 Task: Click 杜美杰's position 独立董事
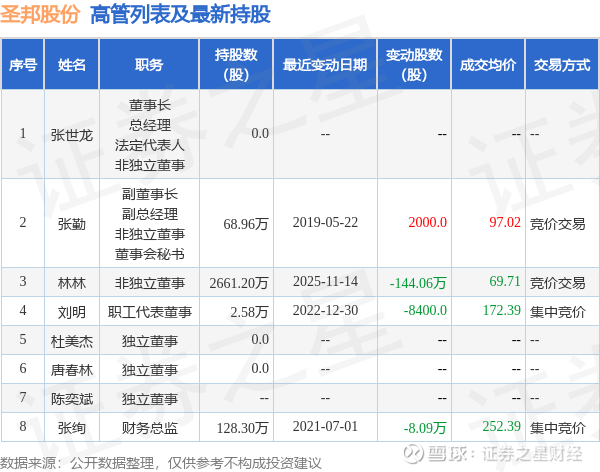pyautogui.click(x=150, y=341)
